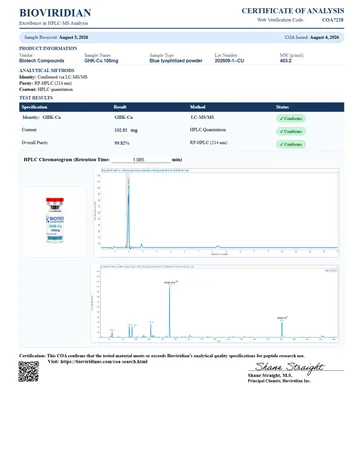Select the molecular weight value 403.2
The height and width of the screenshot is (466, 360).
(285, 61)
